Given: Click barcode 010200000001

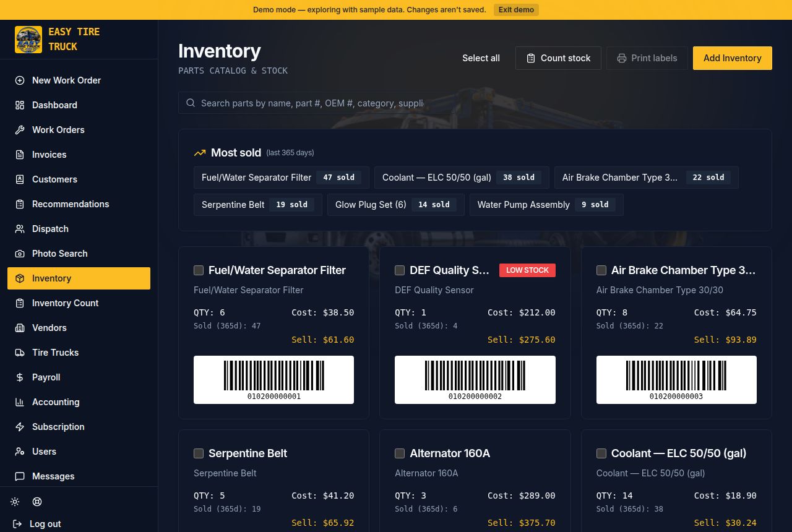Looking at the screenshot, I should click(x=273, y=380).
